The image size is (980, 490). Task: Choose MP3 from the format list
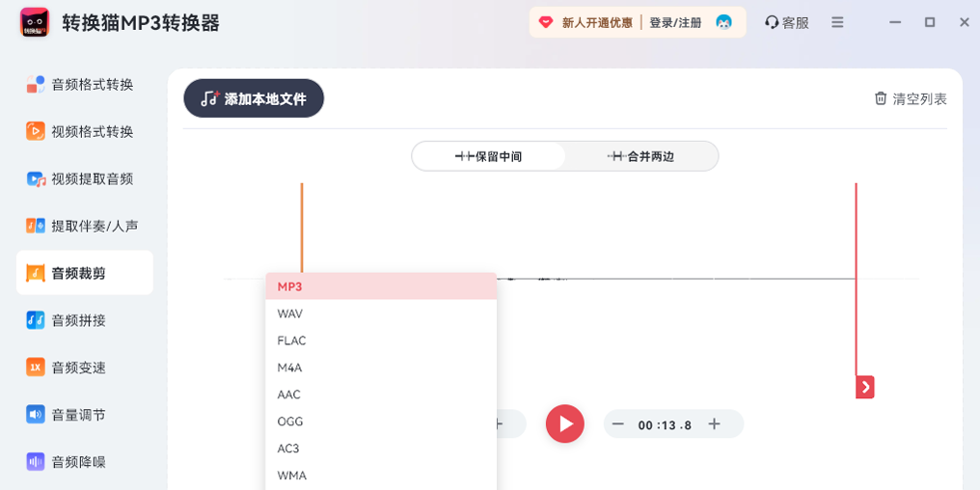(x=381, y=286)
